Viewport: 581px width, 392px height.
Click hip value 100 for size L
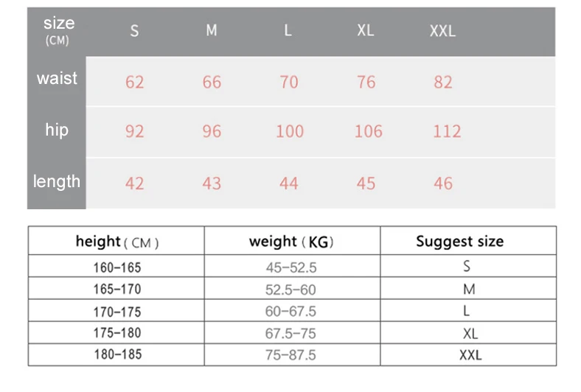coord(290,131)
